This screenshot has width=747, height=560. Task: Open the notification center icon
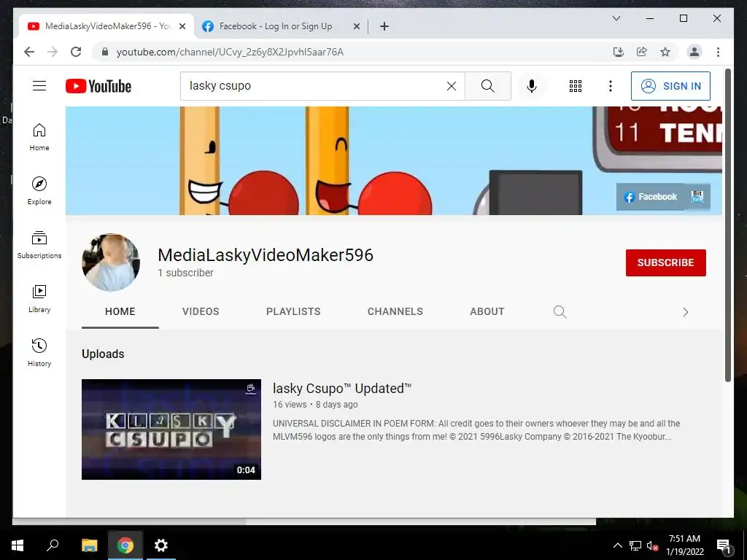724,546
